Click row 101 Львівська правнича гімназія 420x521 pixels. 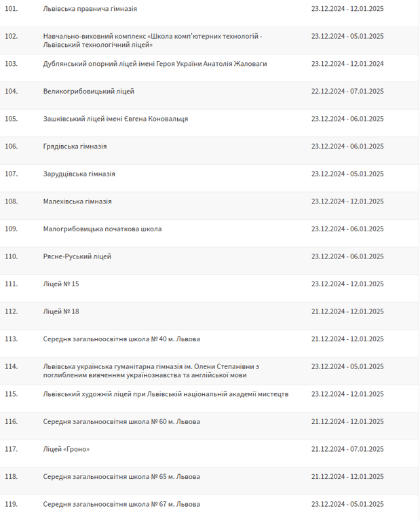click(90, 9)
